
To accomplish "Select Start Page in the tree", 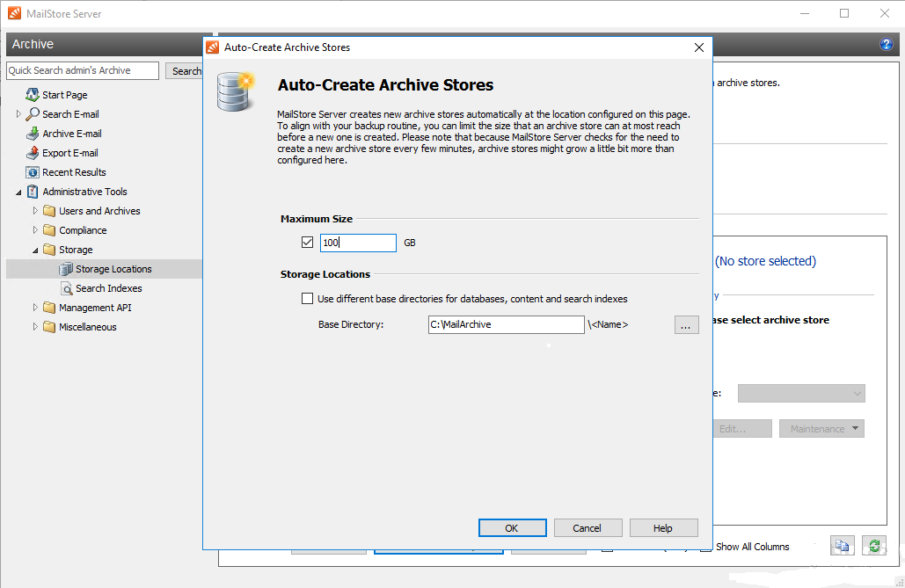I will [65, 95].
